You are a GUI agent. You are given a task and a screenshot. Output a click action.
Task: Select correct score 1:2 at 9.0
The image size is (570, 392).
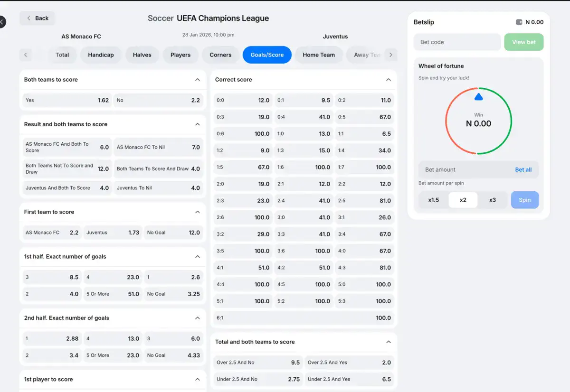243,150
